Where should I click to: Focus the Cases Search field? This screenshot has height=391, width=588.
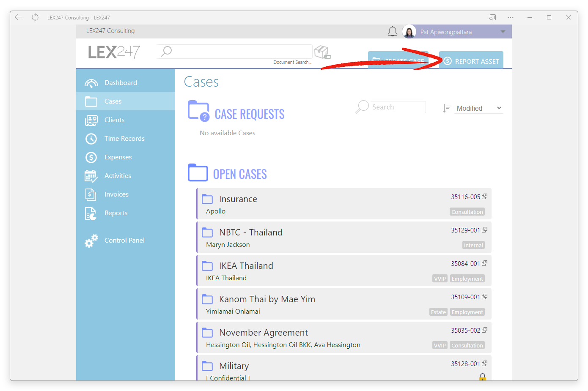[x=398, y=107]
